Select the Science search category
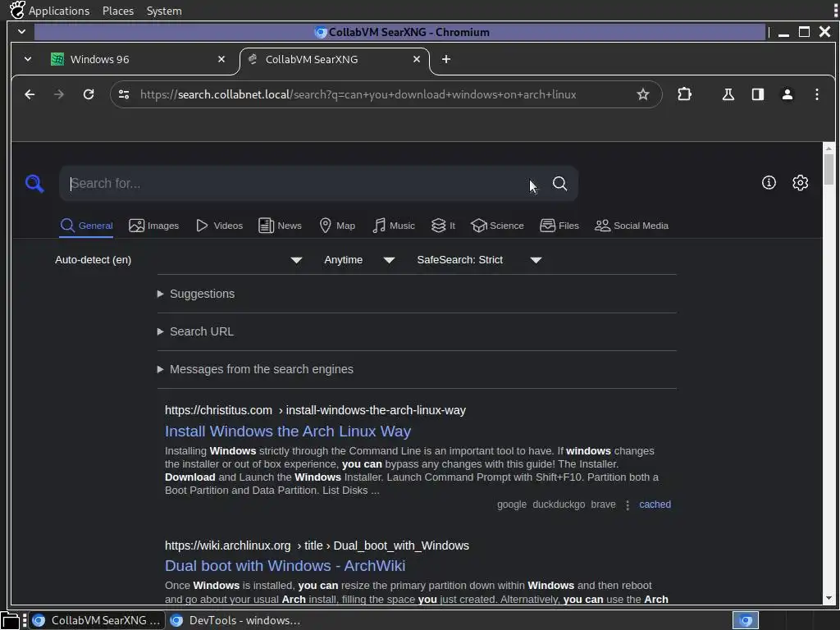Viewport: 840px width, 630px height. coord(497,226)
